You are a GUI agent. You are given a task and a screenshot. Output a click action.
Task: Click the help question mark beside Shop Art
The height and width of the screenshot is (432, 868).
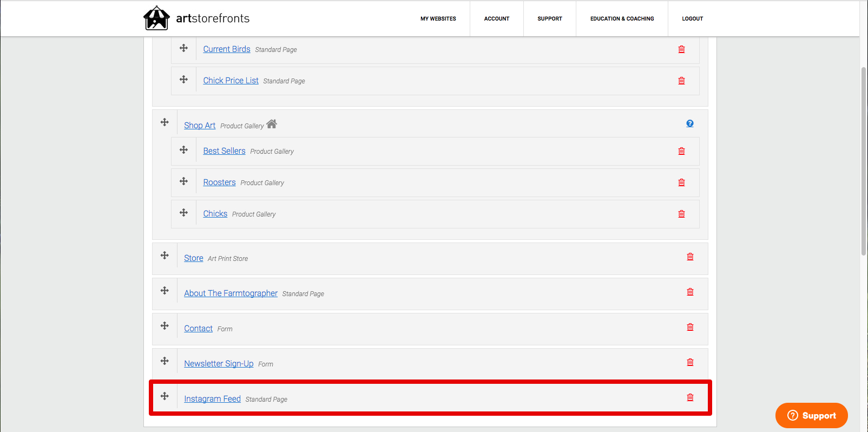pyautogui.click(x=690, y=123)
